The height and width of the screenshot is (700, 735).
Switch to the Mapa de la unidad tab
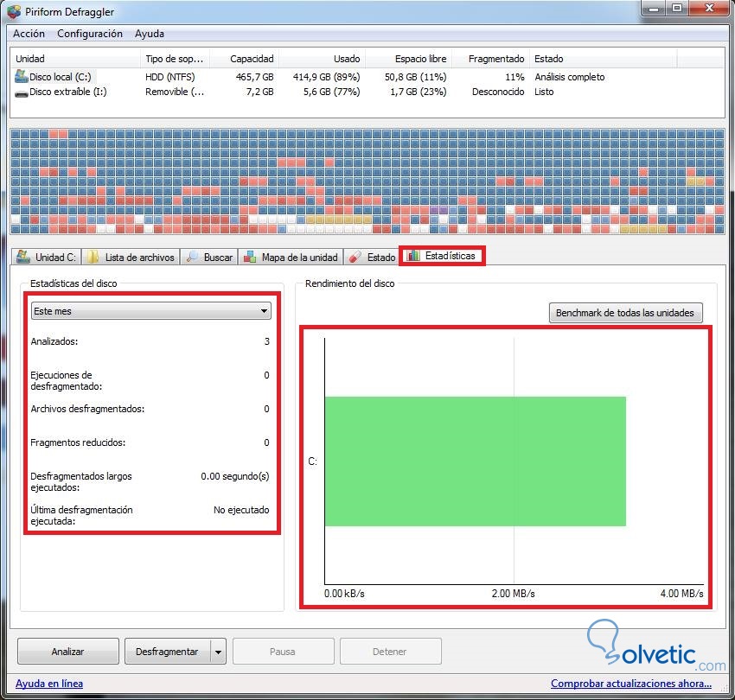291,257
